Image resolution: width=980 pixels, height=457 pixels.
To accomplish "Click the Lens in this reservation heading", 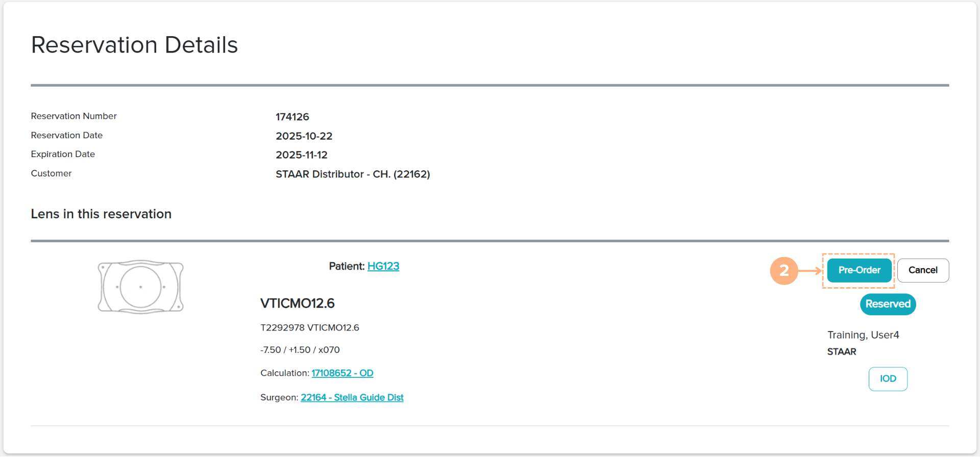I will pos(101,214).
